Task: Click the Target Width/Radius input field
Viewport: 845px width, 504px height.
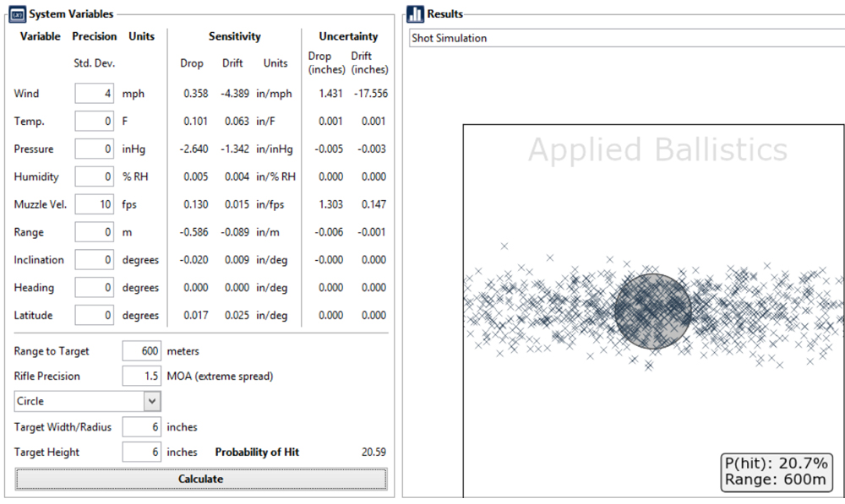Action: [x=141, y=427]
